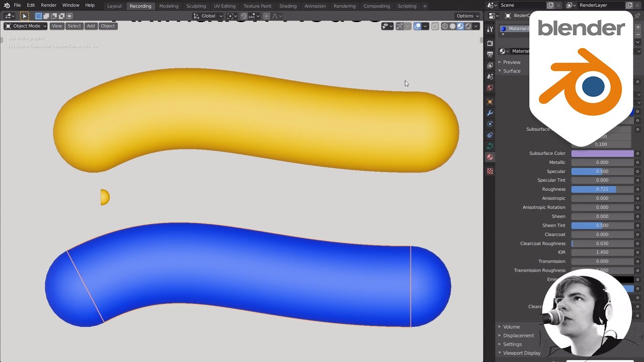Screen dimensions: 644x362
Task: Open the Modifiers wrench tab
Action: 490,113
